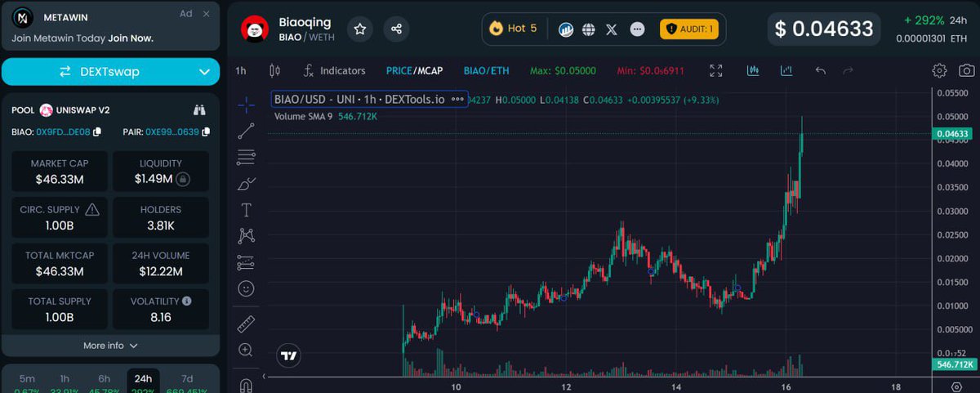Viewport: 980px width, 393px height.
Task: Open the Hot 5 ranking badge
Action: click(513, 29)
